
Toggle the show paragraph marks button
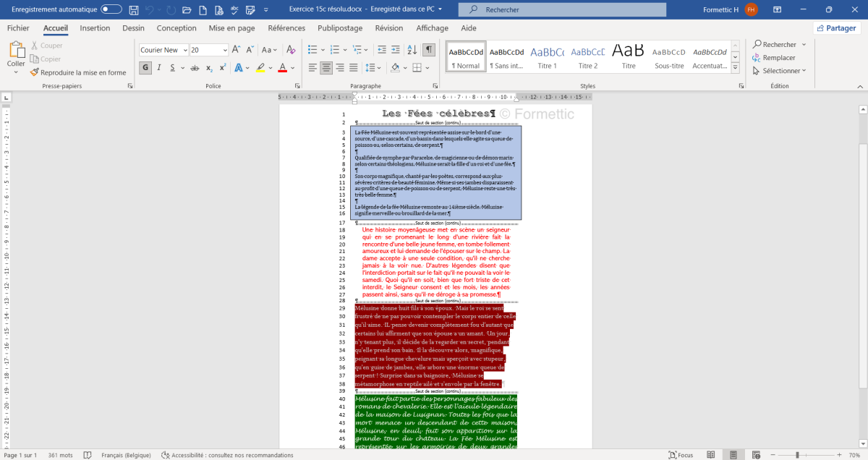(x=429, y=50)
